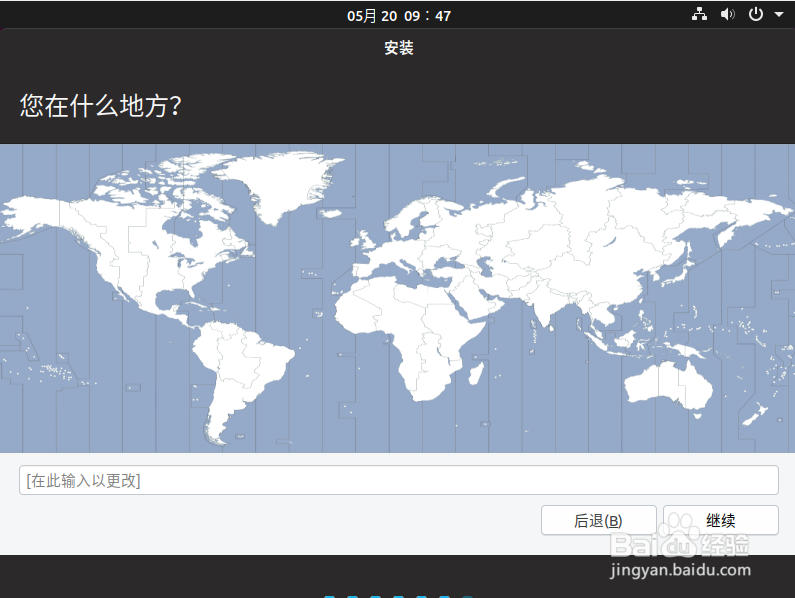Select Greenland on the timezone map
This screenshot has width=795, height=598.
[x=284, y=185]
